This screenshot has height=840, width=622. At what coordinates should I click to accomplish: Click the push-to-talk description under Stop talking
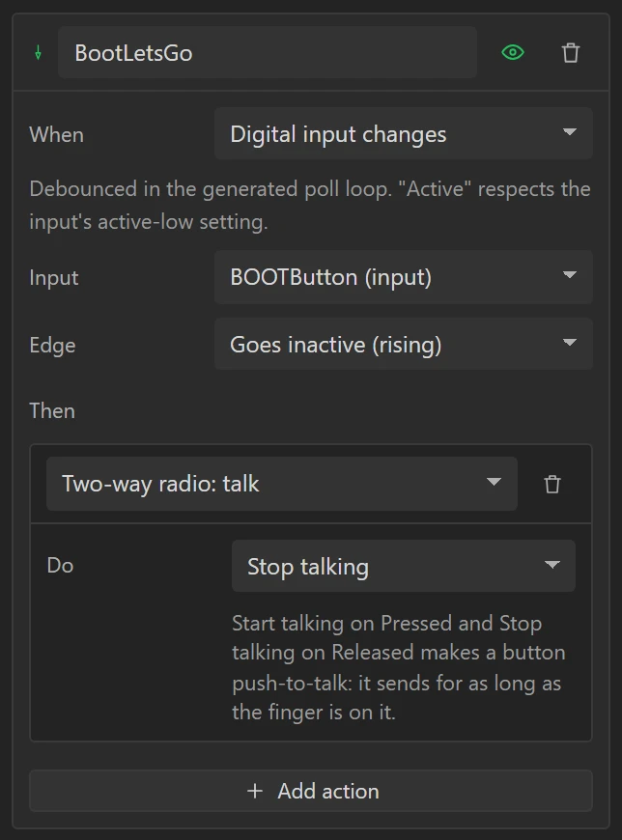(399, 667)
